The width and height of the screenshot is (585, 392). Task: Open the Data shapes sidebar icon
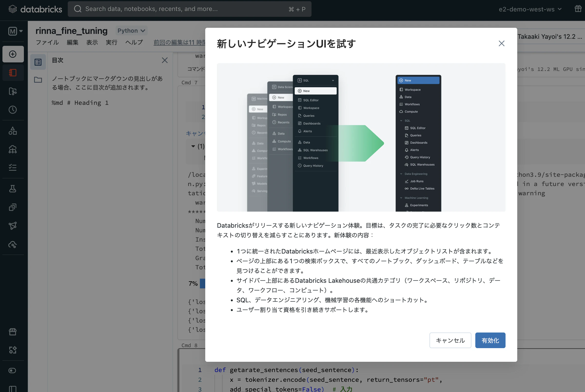click(13, 131)
